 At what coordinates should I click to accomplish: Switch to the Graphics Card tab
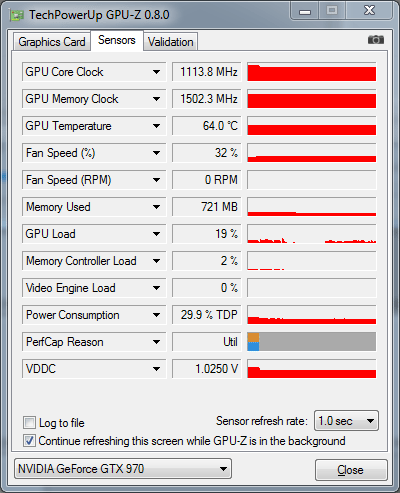52,42
